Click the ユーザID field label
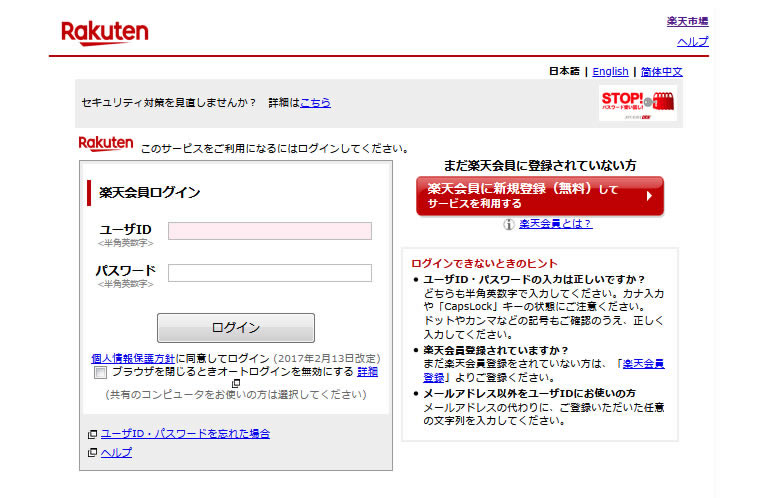This screenshot has height=498, width=762. [x=125, y=229]
